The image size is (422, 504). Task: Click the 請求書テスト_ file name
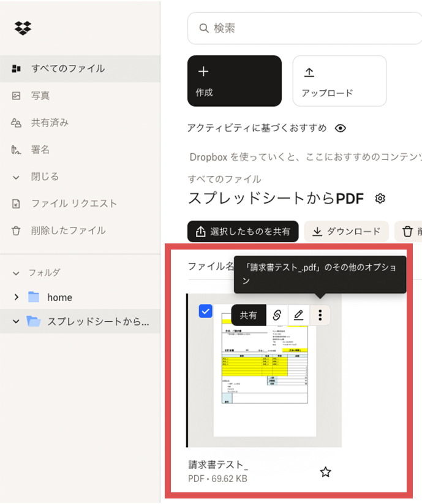[218, 465]
